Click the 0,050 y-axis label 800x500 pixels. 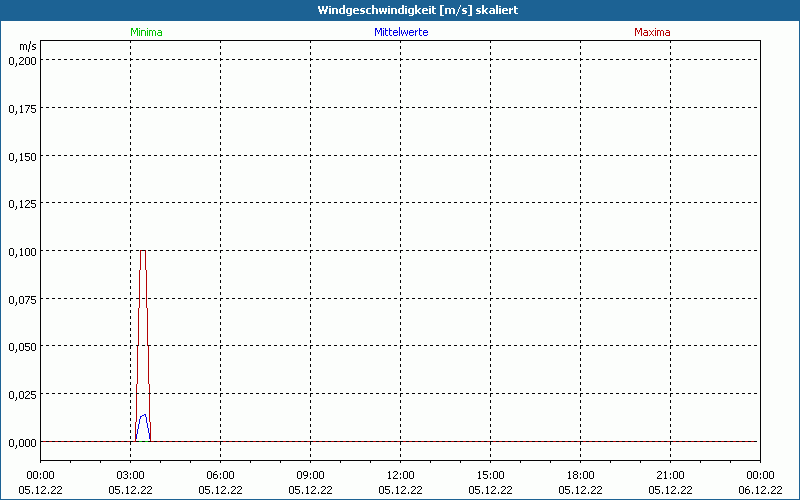(22, 347)
